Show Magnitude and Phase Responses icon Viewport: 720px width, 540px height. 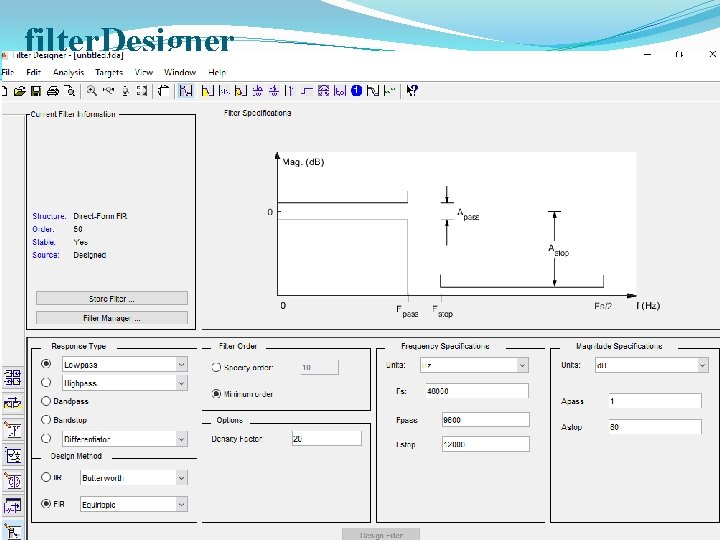tap(241, 91)
